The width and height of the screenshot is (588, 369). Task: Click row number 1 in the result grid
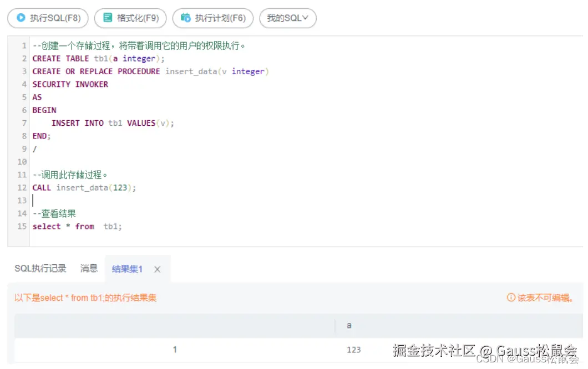click(175, 349)
